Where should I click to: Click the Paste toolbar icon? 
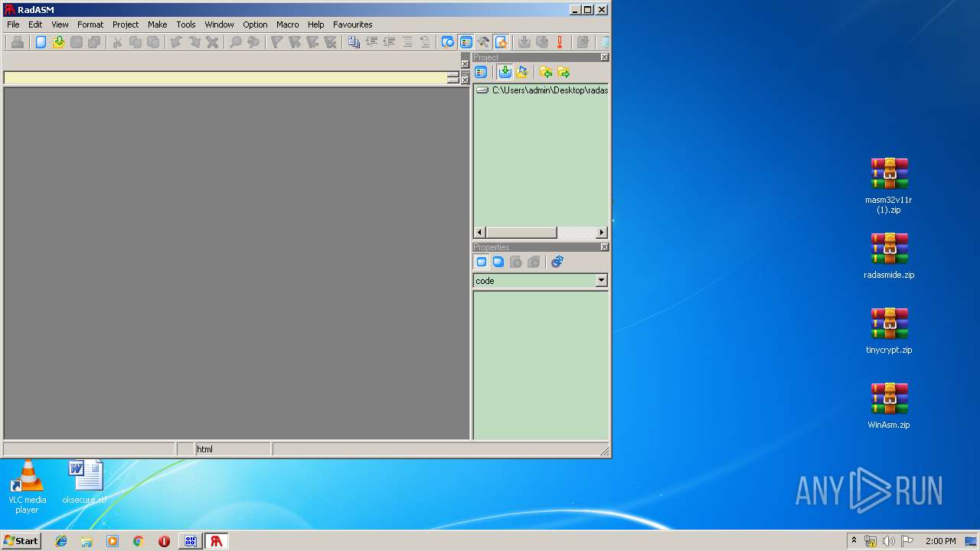pos(153,42)
